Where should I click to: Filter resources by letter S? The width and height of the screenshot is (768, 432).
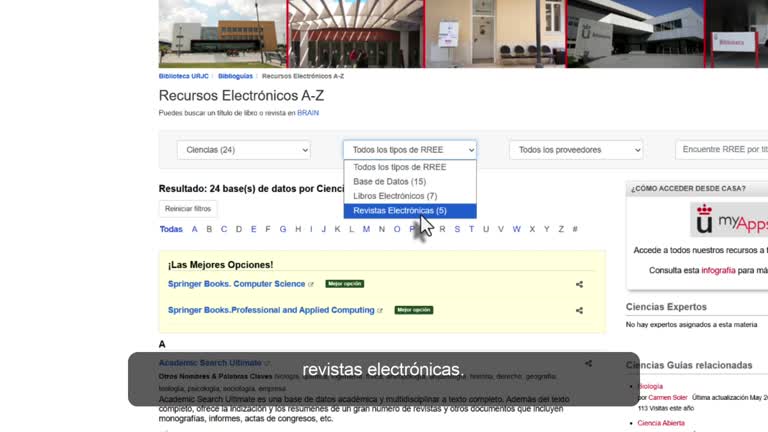[457, 229]
